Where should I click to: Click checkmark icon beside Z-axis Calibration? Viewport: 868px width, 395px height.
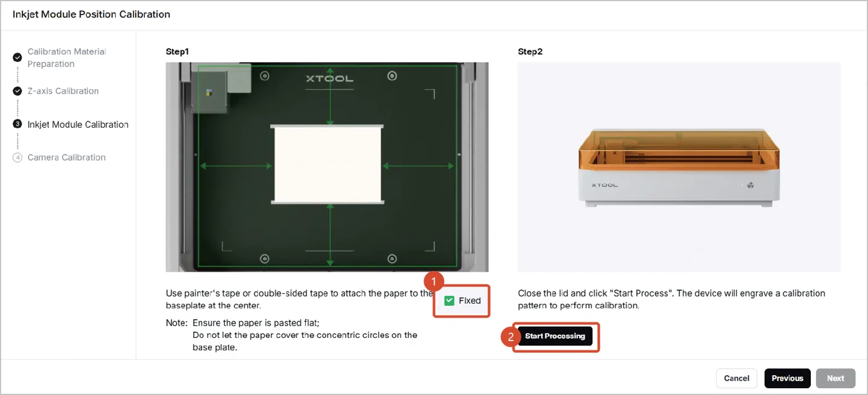[17, 91]
